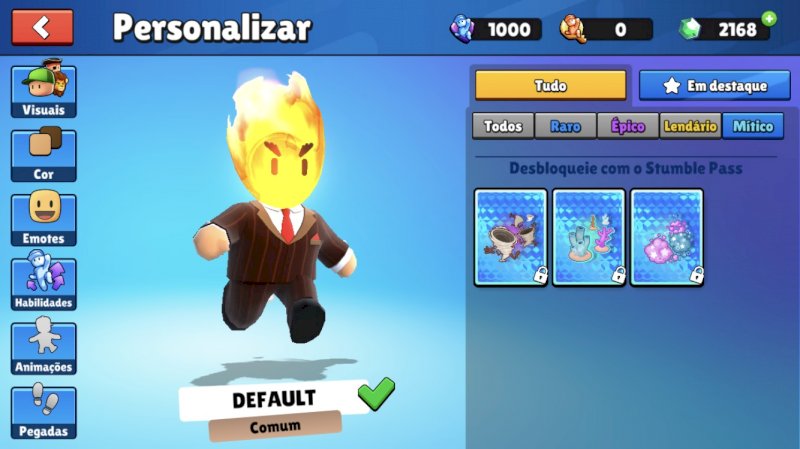Click the flame-headed character preview
Screen dimensions: 800x449
(x=276, y=209)
